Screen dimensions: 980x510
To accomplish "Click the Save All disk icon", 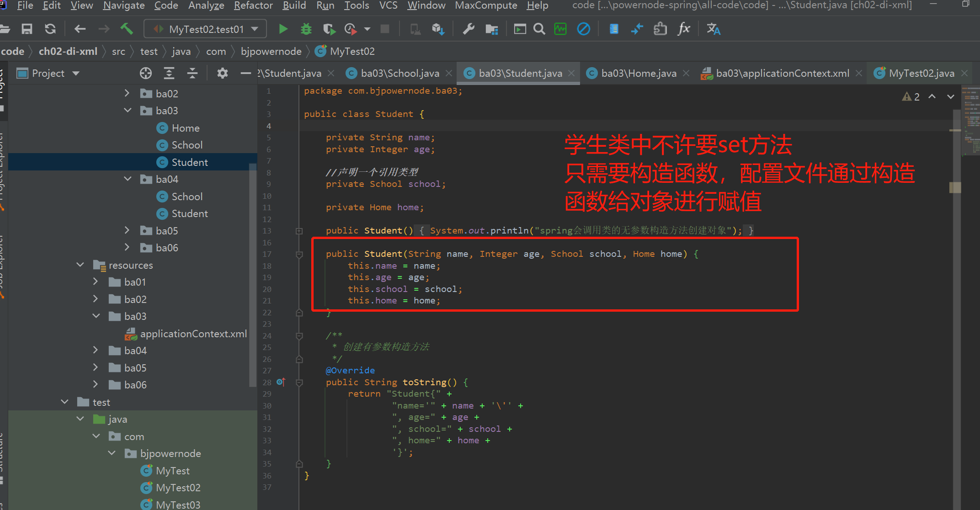I will [27, 29].
